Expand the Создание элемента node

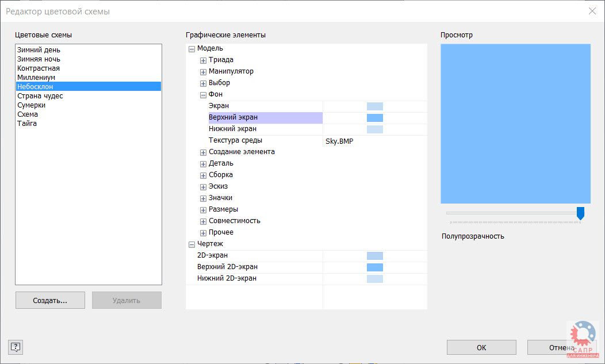coord(204,152)
